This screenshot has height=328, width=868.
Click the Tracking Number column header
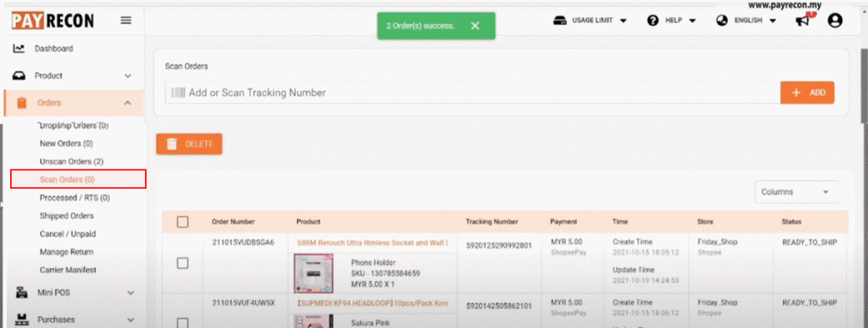492,222
